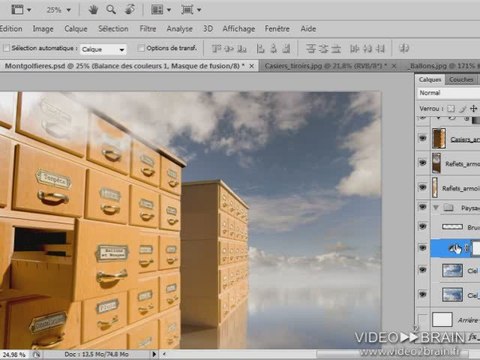Click the second distribute icon in options bar

pos(323,49)
